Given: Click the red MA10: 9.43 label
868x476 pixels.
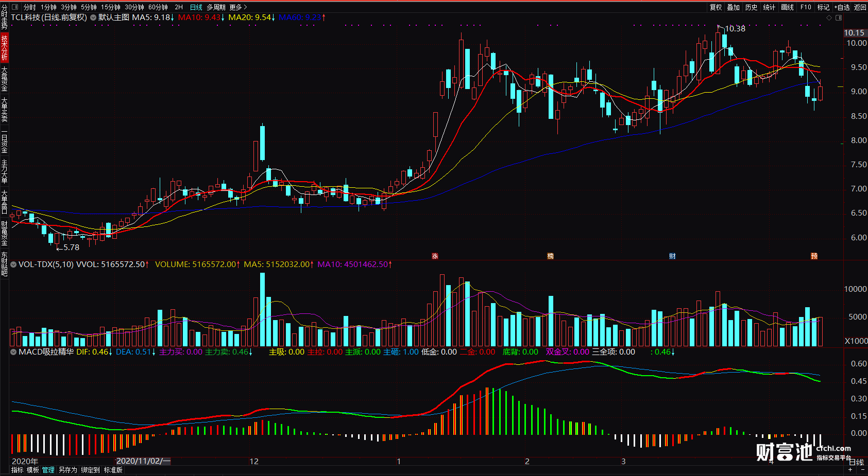Looking at the screenshot, I should [x=201, y=17].
